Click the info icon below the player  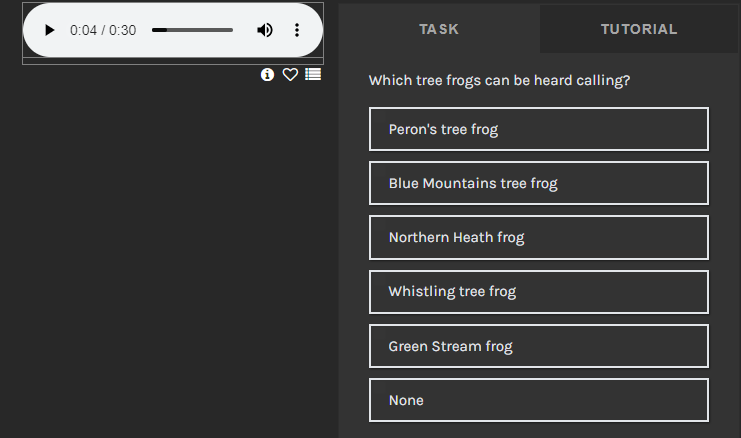[x=267, y=74]
